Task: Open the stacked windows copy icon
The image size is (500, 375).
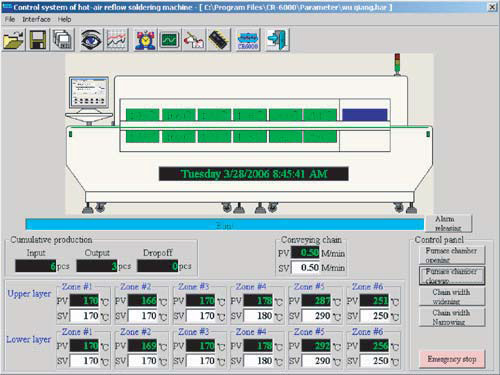Action: point(63,40)
